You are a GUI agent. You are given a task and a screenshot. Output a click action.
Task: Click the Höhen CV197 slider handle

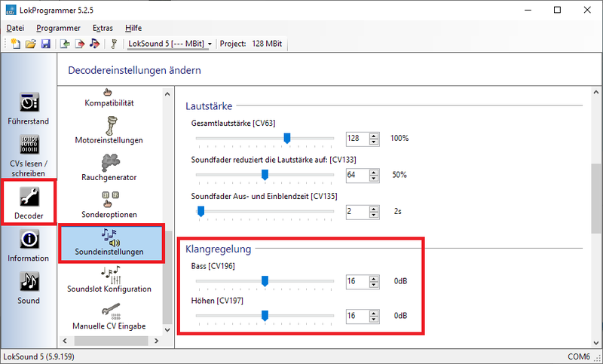pyautogui.click(x=265, y=316)
